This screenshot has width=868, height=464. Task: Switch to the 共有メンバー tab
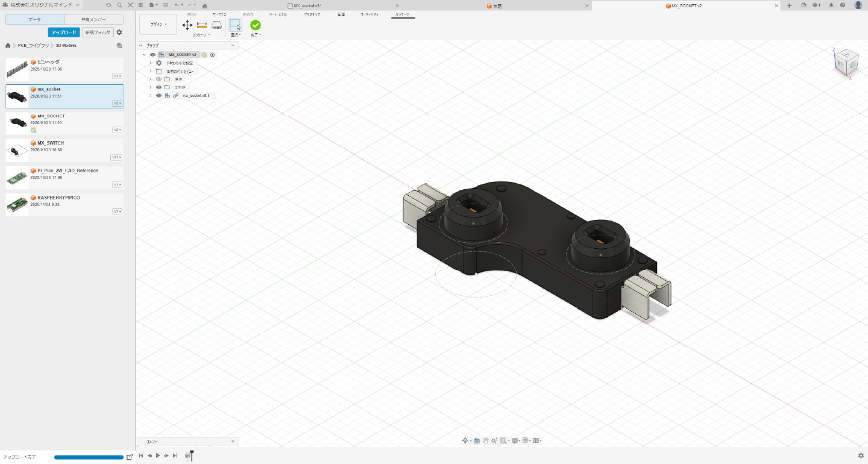(x=93, y=20)
